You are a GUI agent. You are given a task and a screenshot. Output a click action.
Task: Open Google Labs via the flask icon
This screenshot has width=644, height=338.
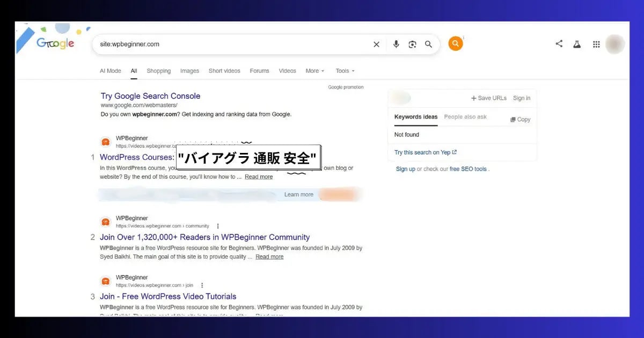577,44
